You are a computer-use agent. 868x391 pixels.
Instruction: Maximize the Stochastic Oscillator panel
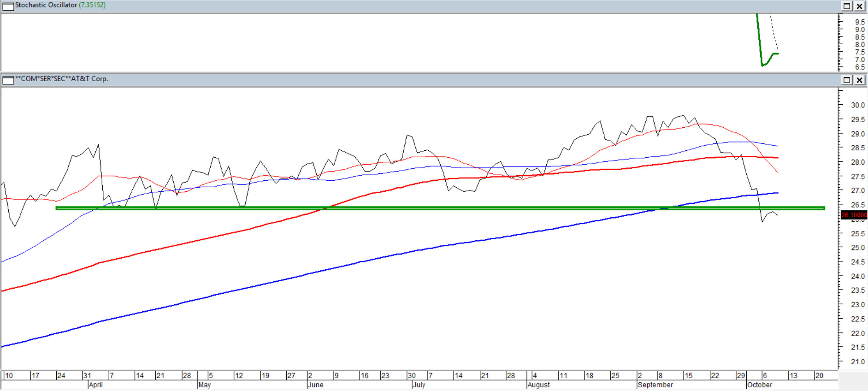847,6
